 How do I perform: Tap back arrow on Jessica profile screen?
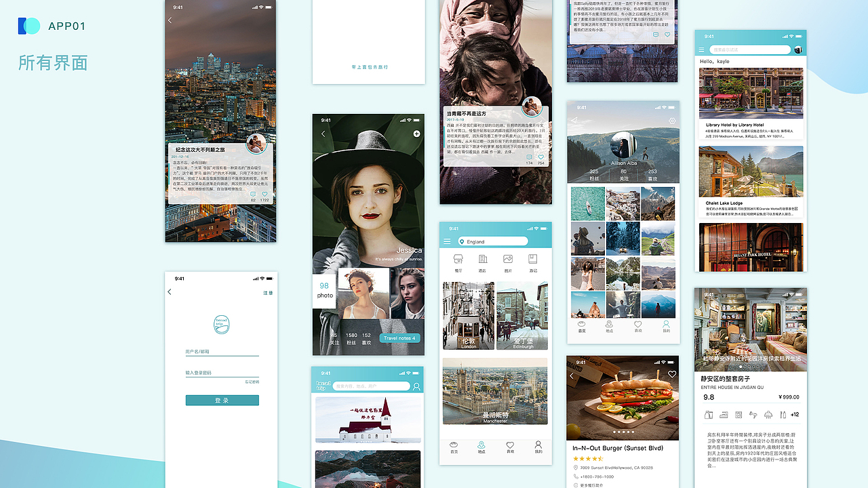[323, 134]
